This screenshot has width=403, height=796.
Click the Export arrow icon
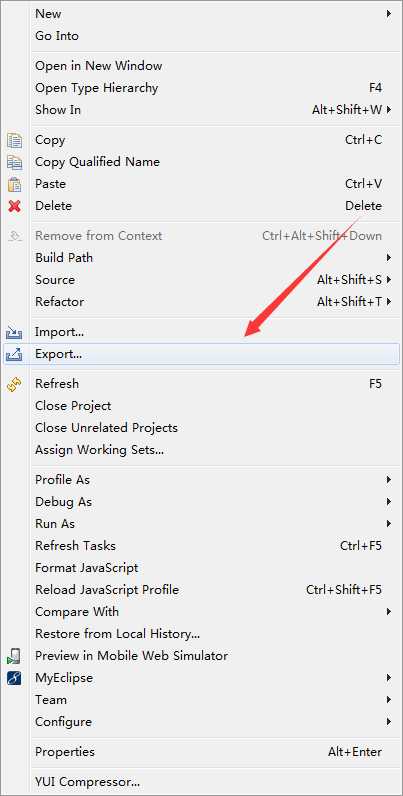click(x=14, y=354)
